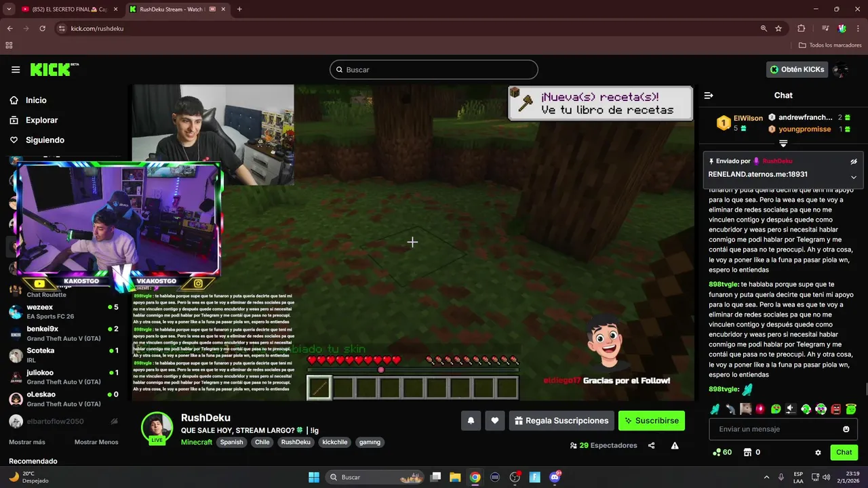Select the kickchile tag
The image size is (868, 488).
[335, 442]
